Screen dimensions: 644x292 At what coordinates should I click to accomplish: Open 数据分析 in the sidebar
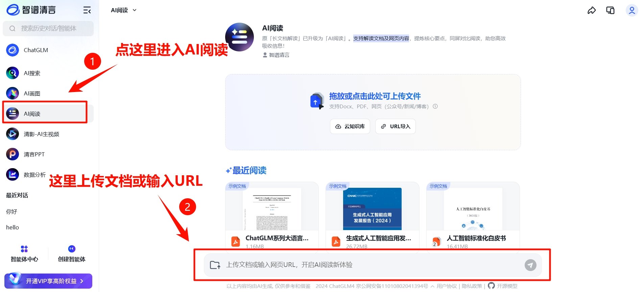pyautogui.click(x=48, y=175)
